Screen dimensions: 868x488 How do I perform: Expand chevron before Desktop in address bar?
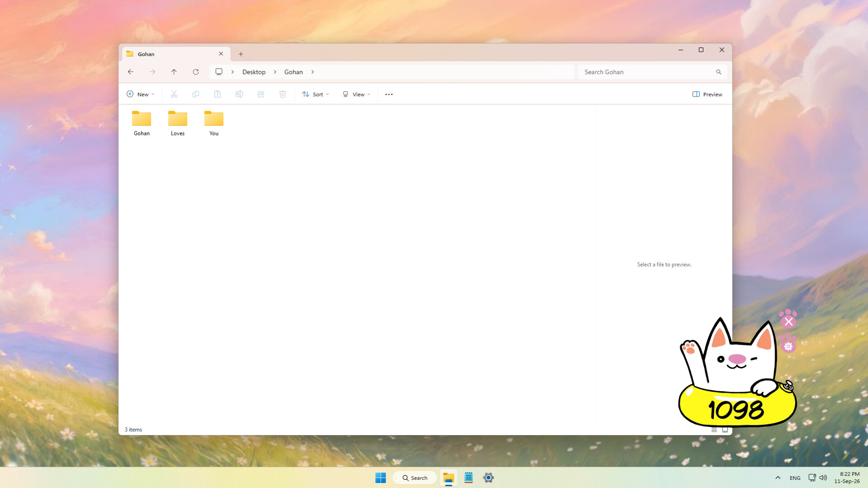[232, 72]
